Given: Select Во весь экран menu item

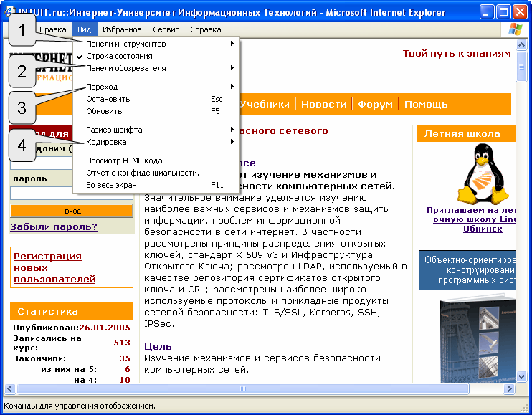Looking at the screenshot, I should [x=156, y=185].
